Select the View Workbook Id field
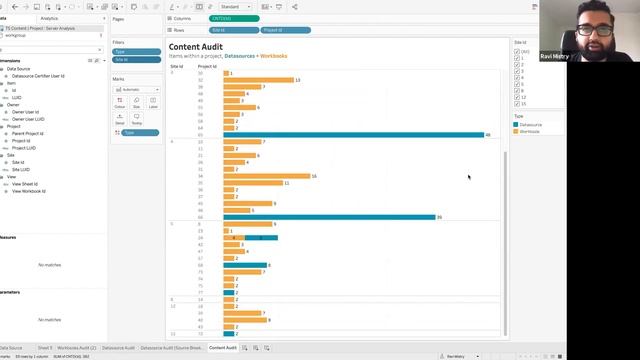The image size is (640, 360). [x=29, y=191]
